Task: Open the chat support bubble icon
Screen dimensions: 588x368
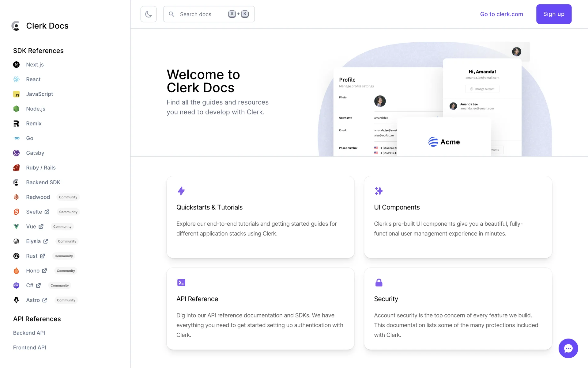Action: pyautogui.click(x=568, y=348)
